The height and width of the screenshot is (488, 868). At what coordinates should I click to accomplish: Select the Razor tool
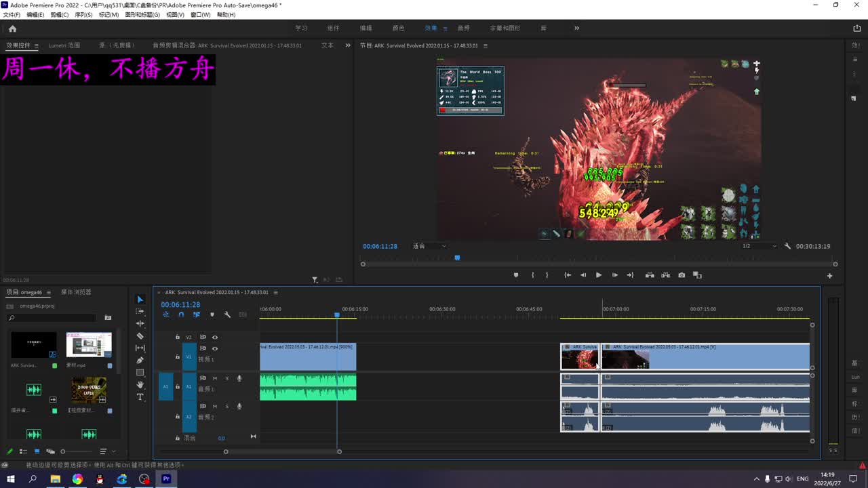point(140,336)
